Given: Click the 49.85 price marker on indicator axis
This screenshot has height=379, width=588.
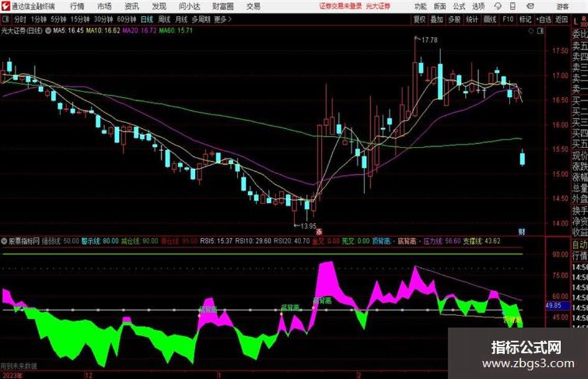Looking at the screenshot, I should point(553,306).
